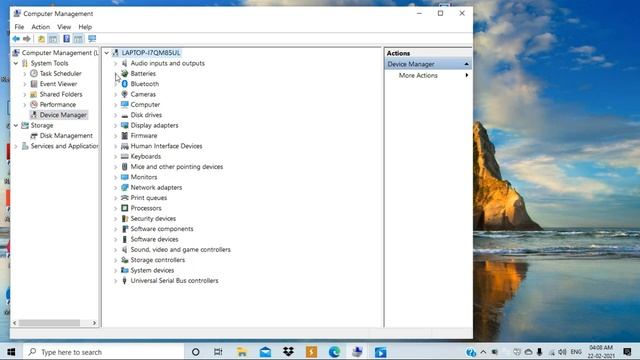
Task: Collapse the Storage tree node
Action: [x=16, y=125]
